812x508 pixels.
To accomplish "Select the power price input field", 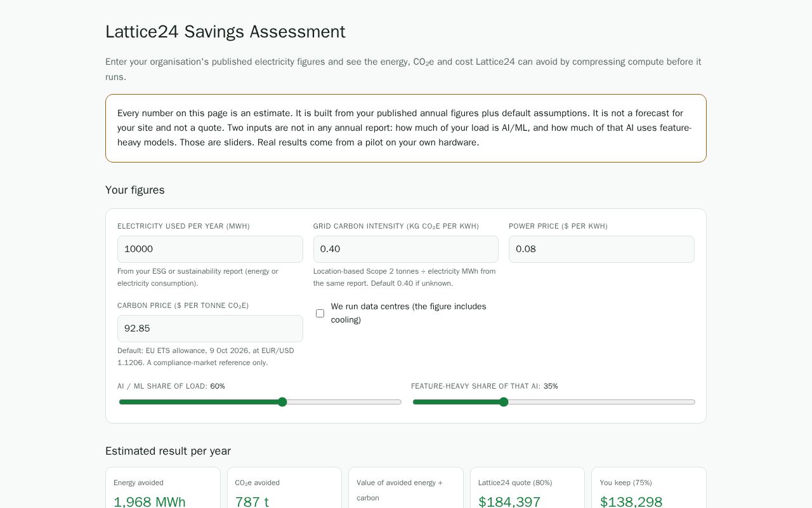I will point(601,249).
